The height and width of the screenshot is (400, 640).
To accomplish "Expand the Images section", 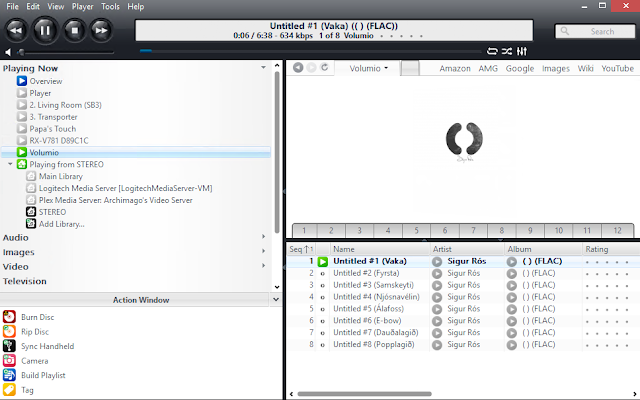I will point(263,251).
